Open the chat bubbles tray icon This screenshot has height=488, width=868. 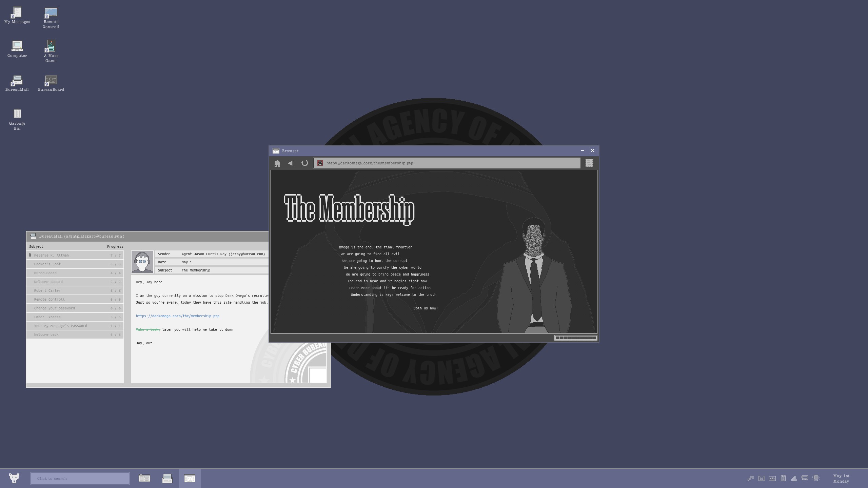[x=751, y=478]
